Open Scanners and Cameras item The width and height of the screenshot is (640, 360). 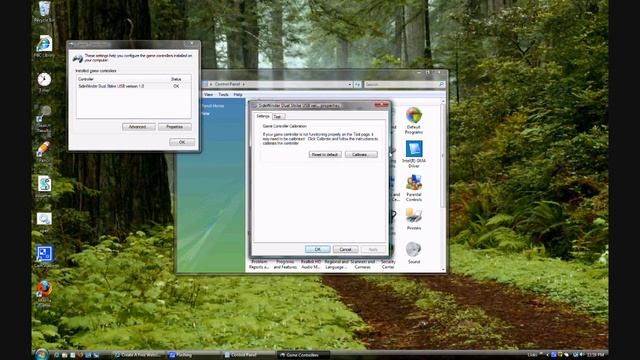[x=362, y=264]
